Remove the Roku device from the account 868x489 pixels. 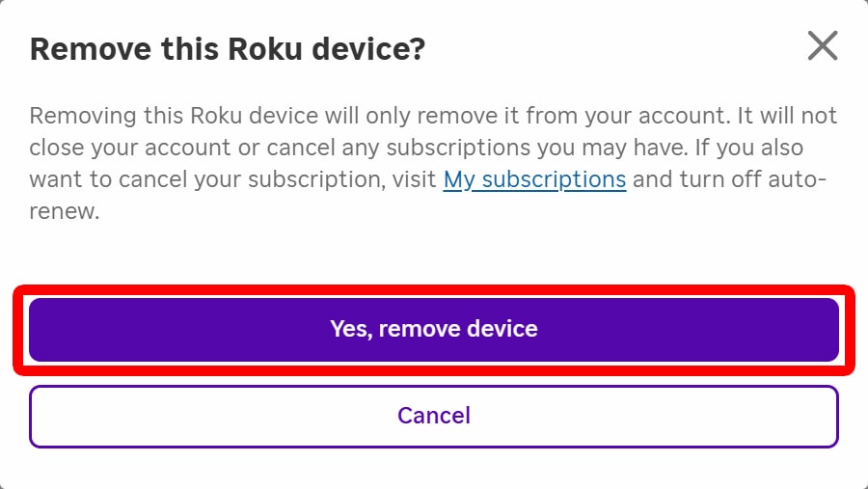pyautogui.click(x=434, y=329)
